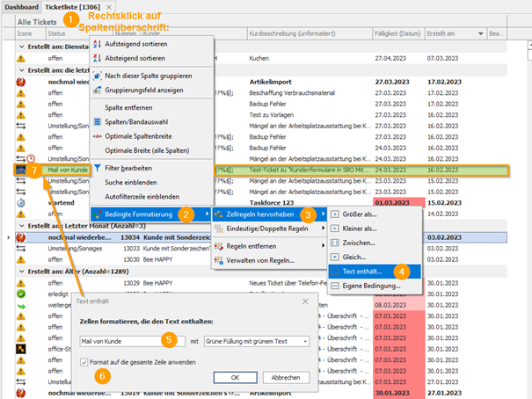Click the Verwalten von Regeln icon
532x399 pixels.
coord(220,260)
